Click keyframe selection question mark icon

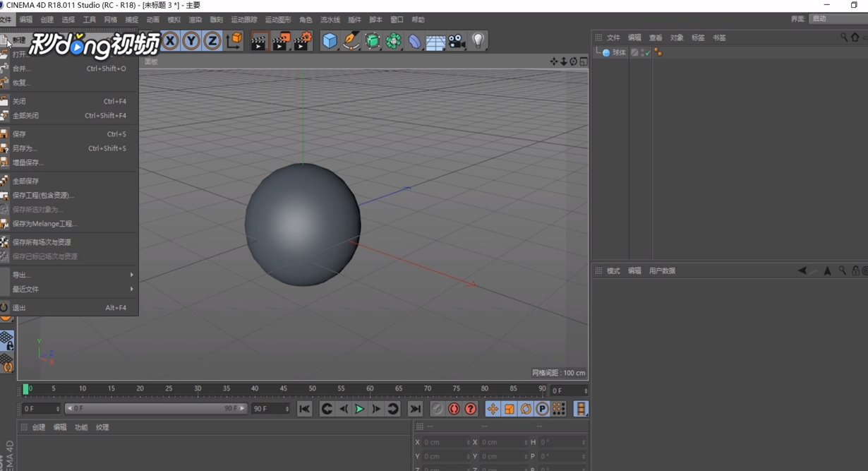click(471, 409)
